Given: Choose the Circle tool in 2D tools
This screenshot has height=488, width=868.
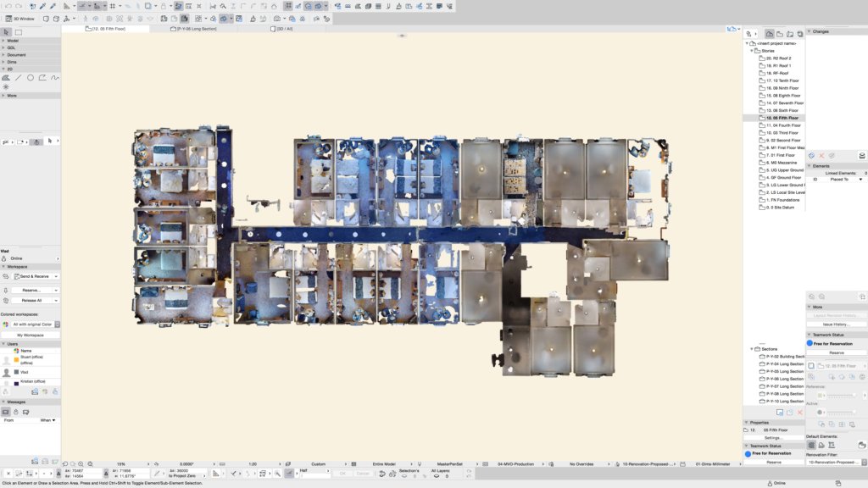Looking at the screenshot, I should point(31,77).
